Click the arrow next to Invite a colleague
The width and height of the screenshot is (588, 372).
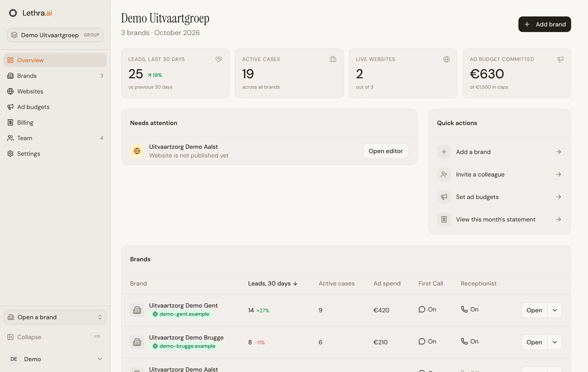pyautogui.click(x=559, y=174)
